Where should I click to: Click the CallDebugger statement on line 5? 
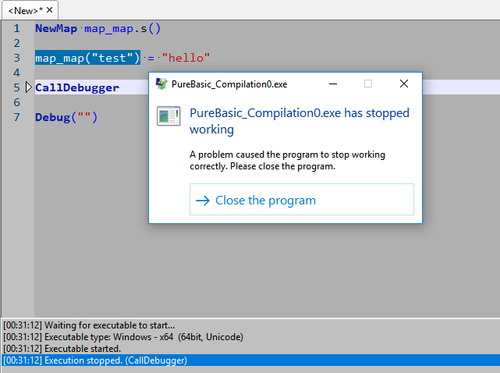point(77,88)
